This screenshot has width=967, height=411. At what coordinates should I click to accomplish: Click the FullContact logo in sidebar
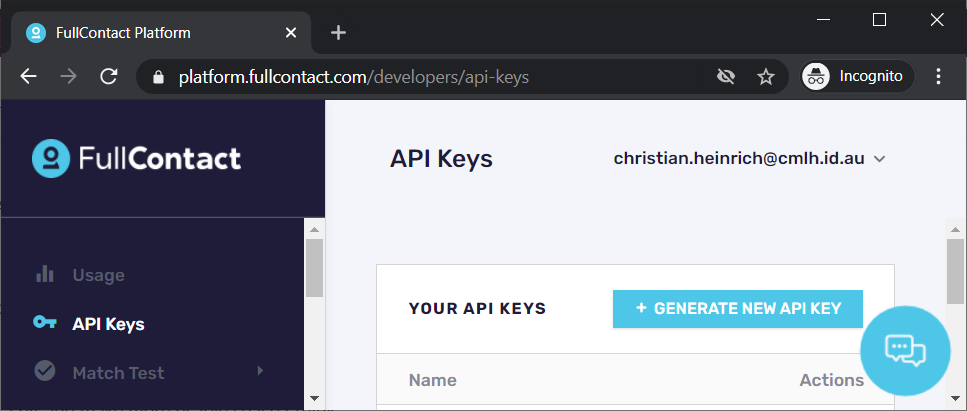pyautogui.click(x=136, y=159)
